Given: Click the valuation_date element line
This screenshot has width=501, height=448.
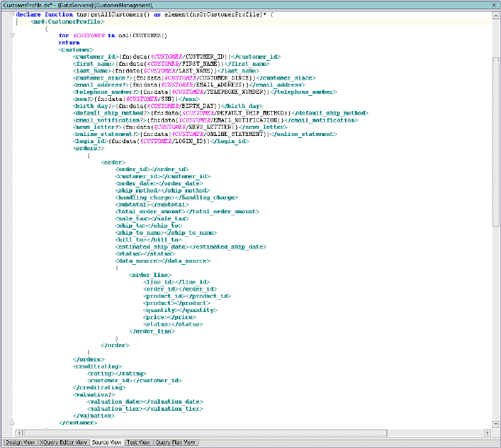Looking at the screenshot, I should (x=145, y=401).
